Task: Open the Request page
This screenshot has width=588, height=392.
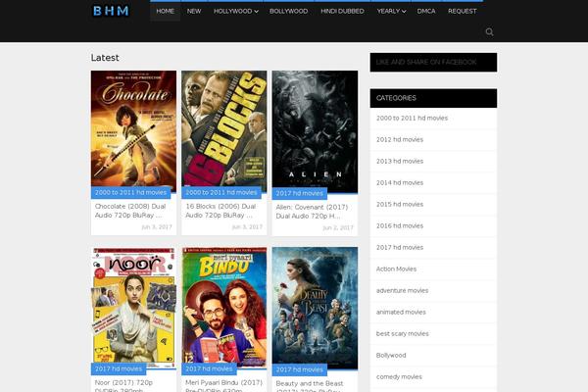Action: click(462, 11)
